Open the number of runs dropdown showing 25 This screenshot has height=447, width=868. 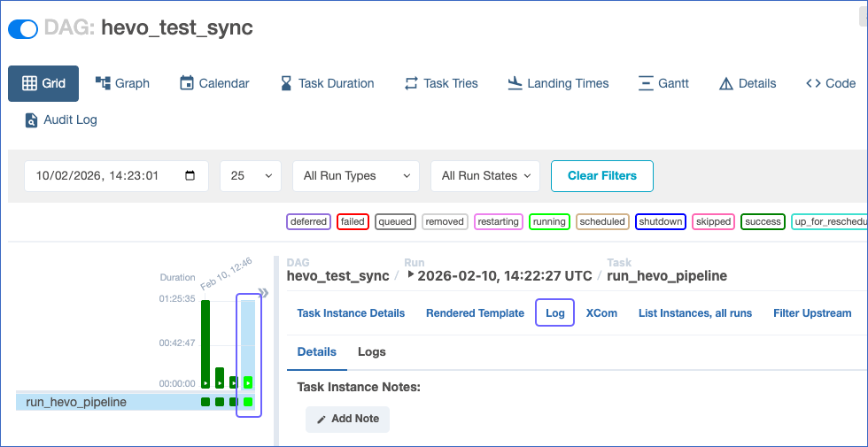(251, 176)
